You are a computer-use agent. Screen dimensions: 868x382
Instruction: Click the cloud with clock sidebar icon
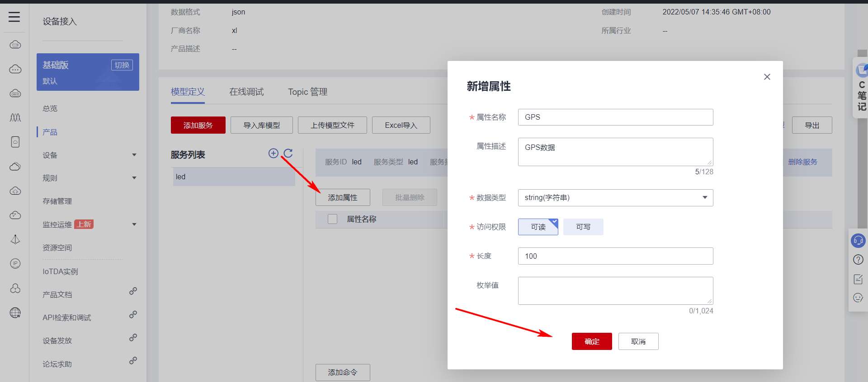[x=15, y=215]
